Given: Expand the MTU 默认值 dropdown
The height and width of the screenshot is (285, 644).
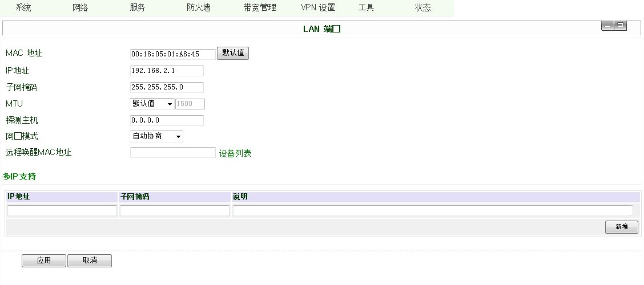Looking at the screenshot, I should (152, 104).
